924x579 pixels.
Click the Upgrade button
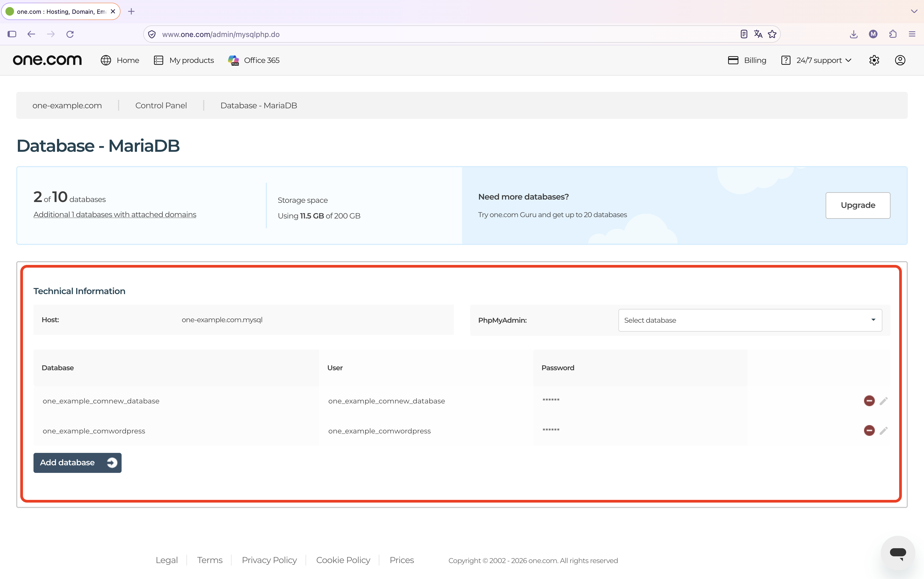[x=858, y=205]
